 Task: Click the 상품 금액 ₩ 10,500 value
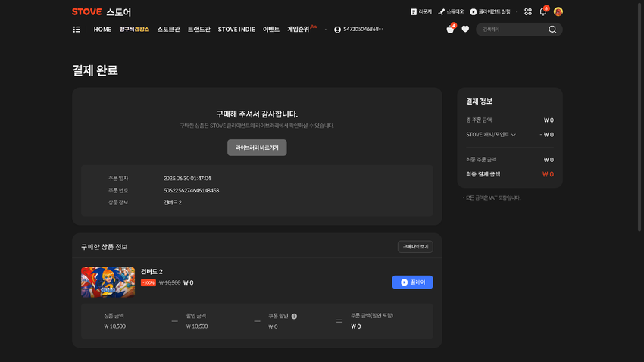[x=115, y=326]
